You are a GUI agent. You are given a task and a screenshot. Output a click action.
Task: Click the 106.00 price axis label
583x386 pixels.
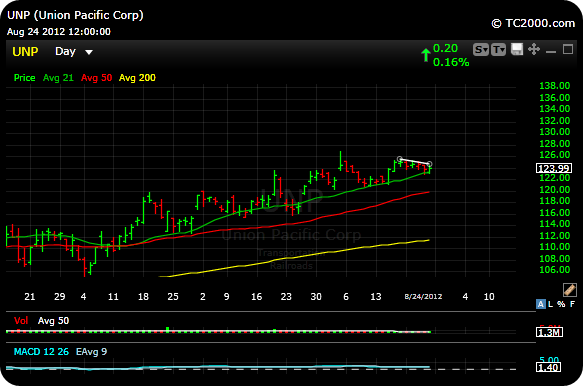pyautogui.click(x=554, y=270)
